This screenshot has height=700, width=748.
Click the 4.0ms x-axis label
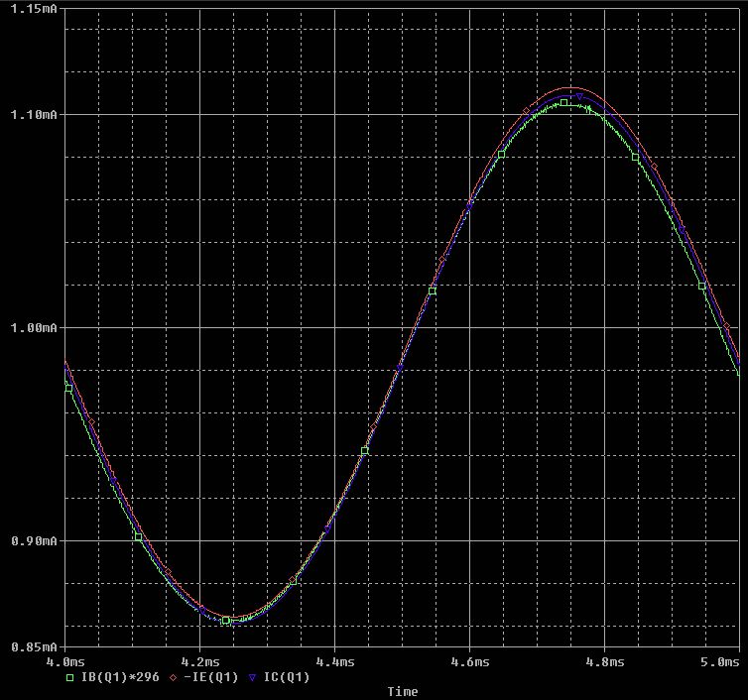tap(64, 662)
